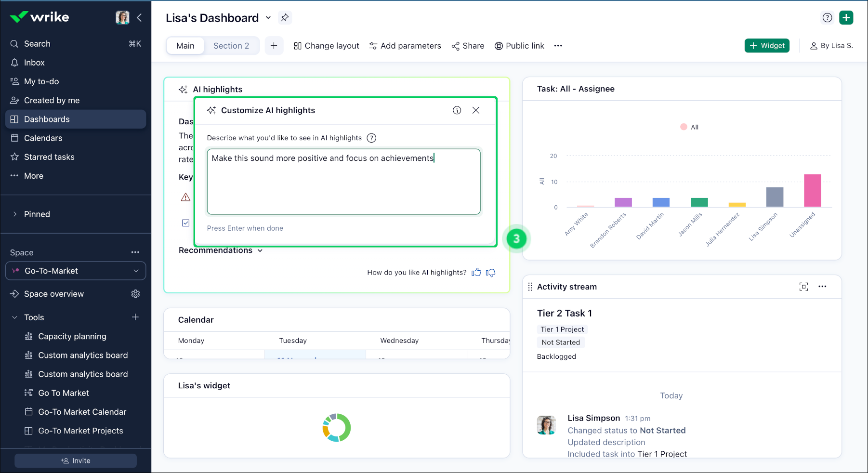Viewport: 868px width, 473px height.
Task: Click the green plus create button
Action: coord(846,18)
